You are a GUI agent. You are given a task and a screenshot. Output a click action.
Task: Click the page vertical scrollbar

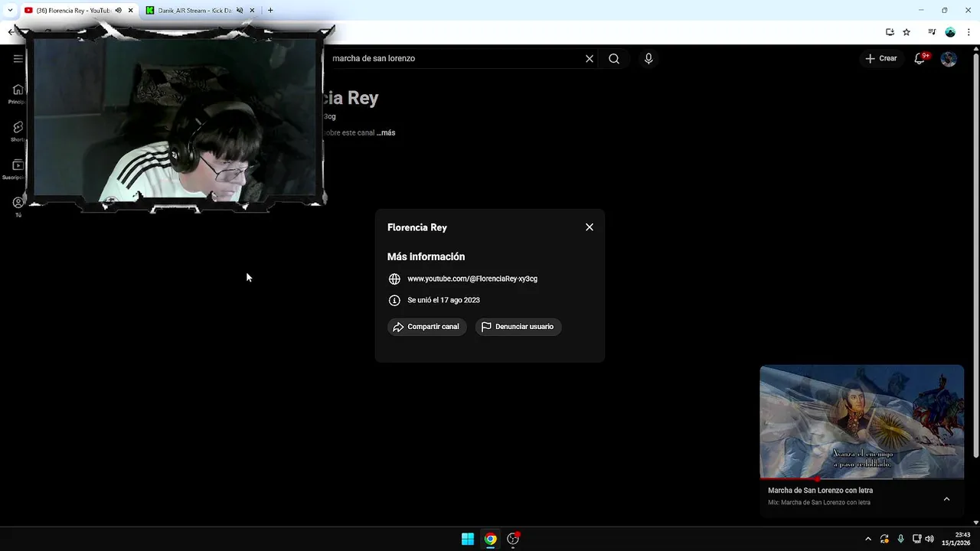click(x=975, y=257)
